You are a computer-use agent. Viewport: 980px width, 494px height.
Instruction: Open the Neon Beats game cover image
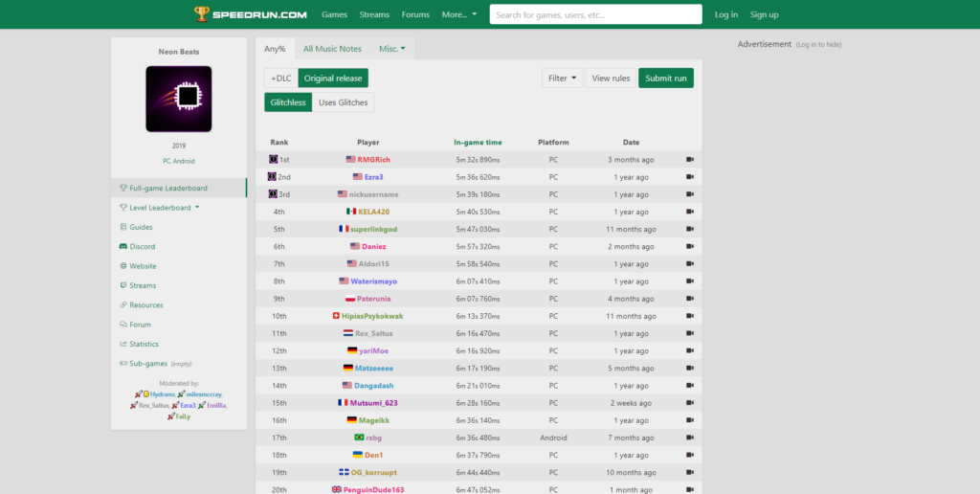[179, 99]
